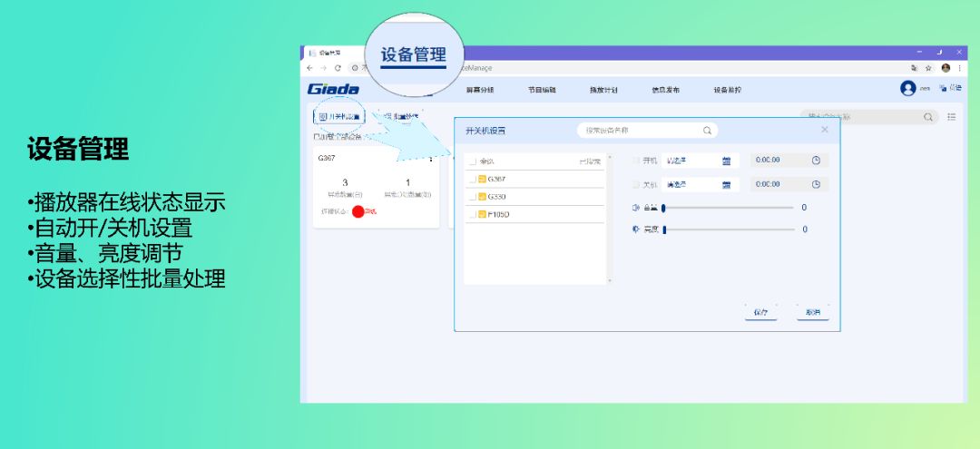Click the volume slider handle
Screen dimensions: 980x449
[664, 208]
